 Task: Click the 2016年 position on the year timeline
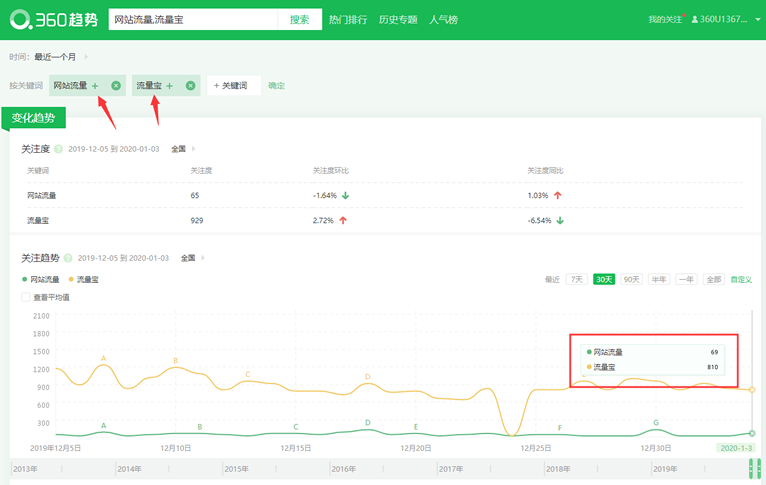pos(343,469)
